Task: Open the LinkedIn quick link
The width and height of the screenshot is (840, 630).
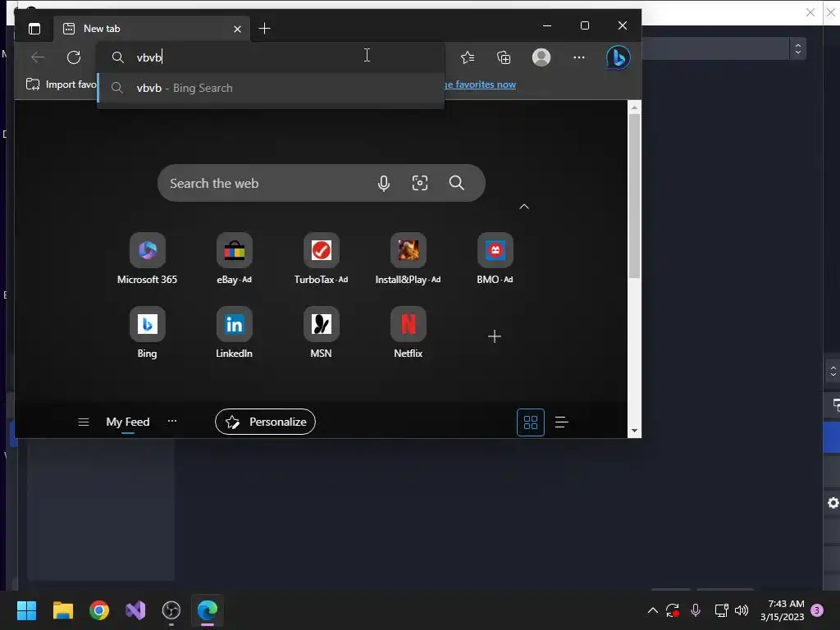Action: click(x=234, y=333)
